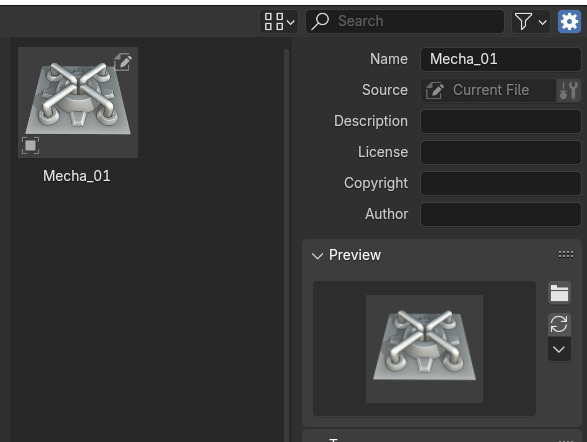
Task: Click the asset list vertical scrollbar
Action: tap(286, 245)
